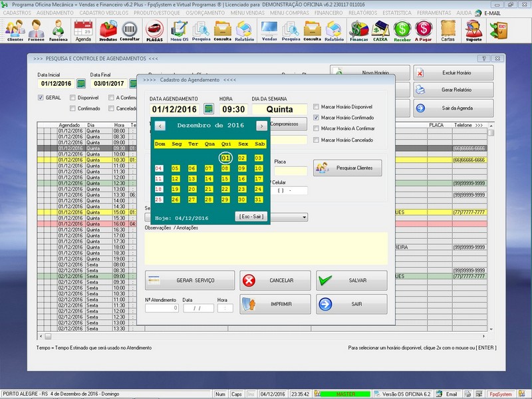Open the AGENDAMENTO menu
This screenshot has width=532, height=399.
pyautogui.click(x=55, y=13)
